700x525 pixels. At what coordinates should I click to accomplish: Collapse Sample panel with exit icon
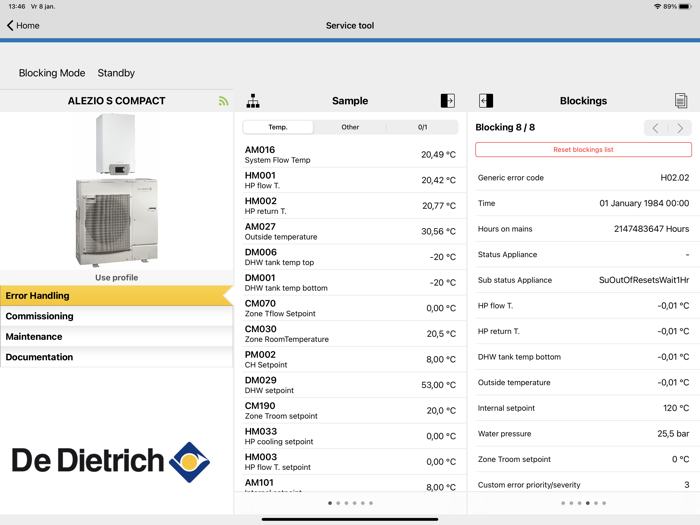pos(447,100)
